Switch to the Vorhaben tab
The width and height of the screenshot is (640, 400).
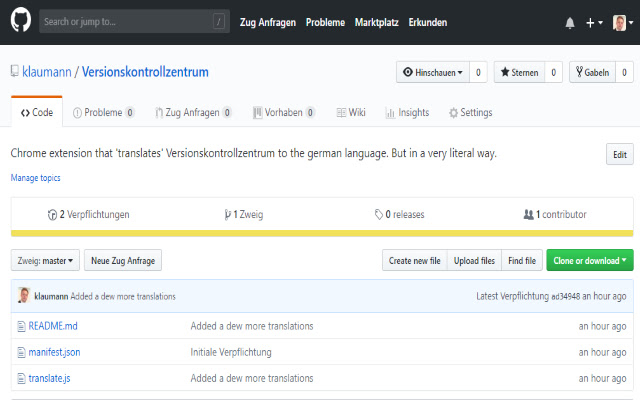tap(284, 112)
